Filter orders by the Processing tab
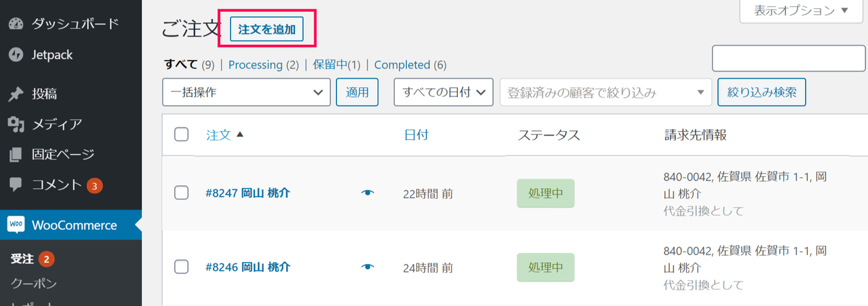The image size is (868, 306). click(255, 64)
